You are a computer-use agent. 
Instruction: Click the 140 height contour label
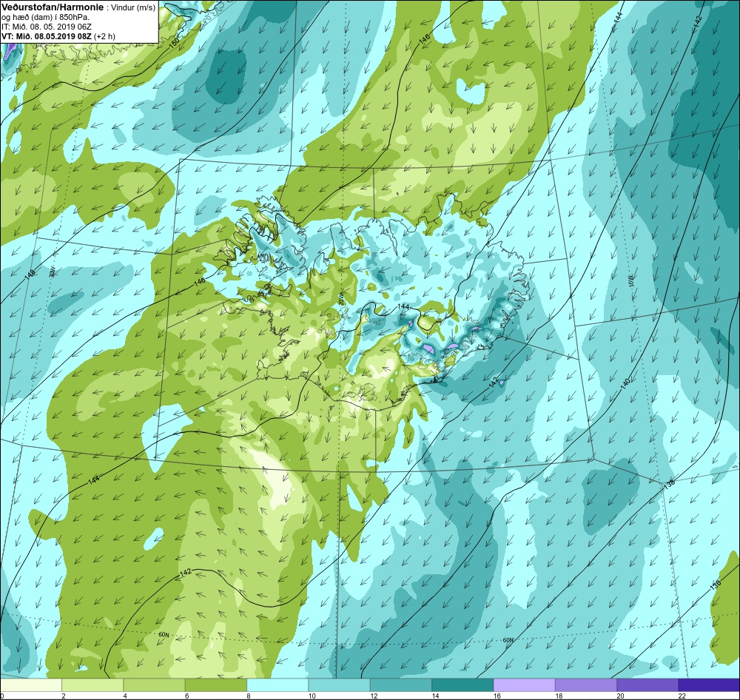point(625,383)
